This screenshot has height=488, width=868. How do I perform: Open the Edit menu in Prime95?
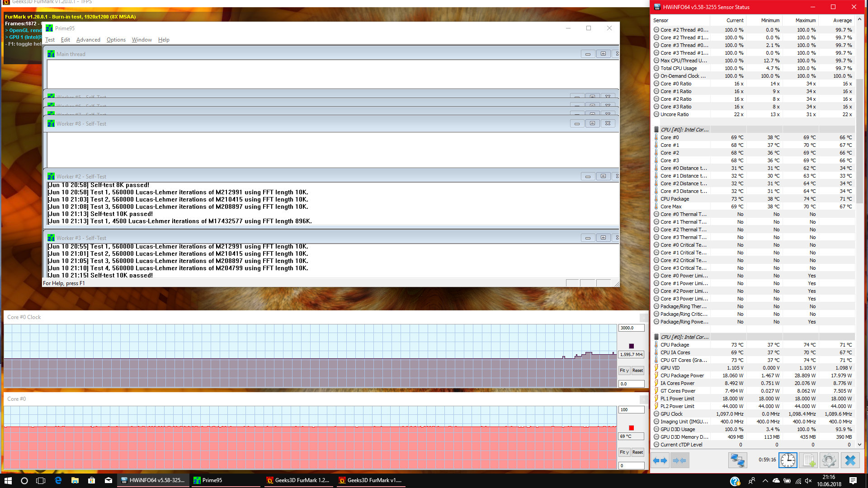pos(66,40)
